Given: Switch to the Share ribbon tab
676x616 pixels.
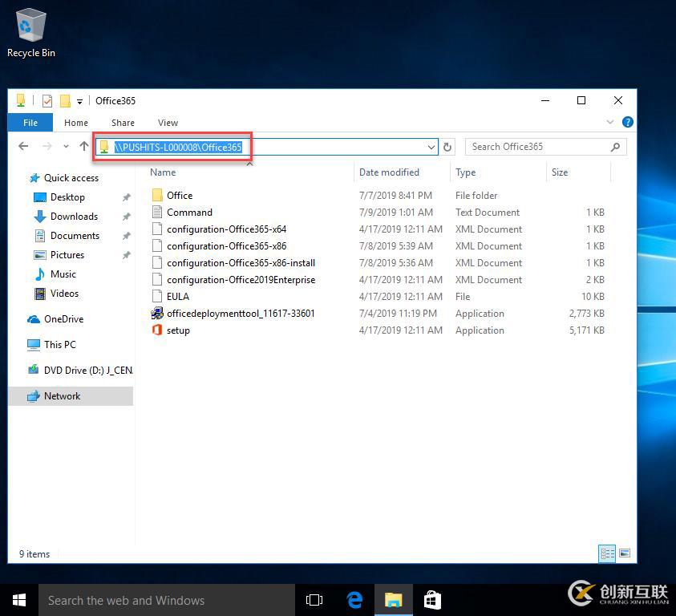Looking at the screenshot, I should coord(123,123).
